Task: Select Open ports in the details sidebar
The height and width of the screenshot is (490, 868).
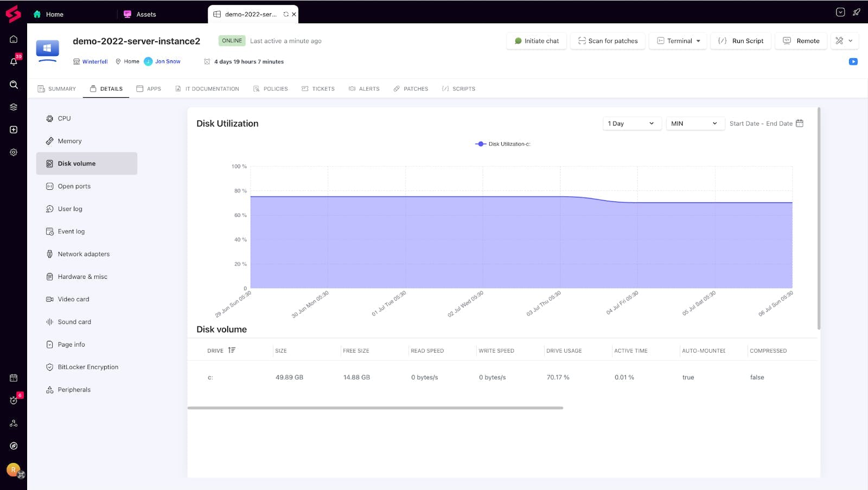Action: click(87, 186)
